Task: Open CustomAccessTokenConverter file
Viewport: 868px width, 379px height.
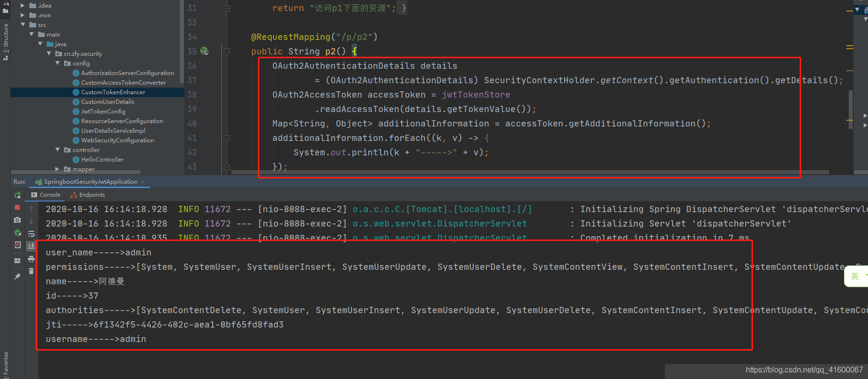Action: point(124,83)
